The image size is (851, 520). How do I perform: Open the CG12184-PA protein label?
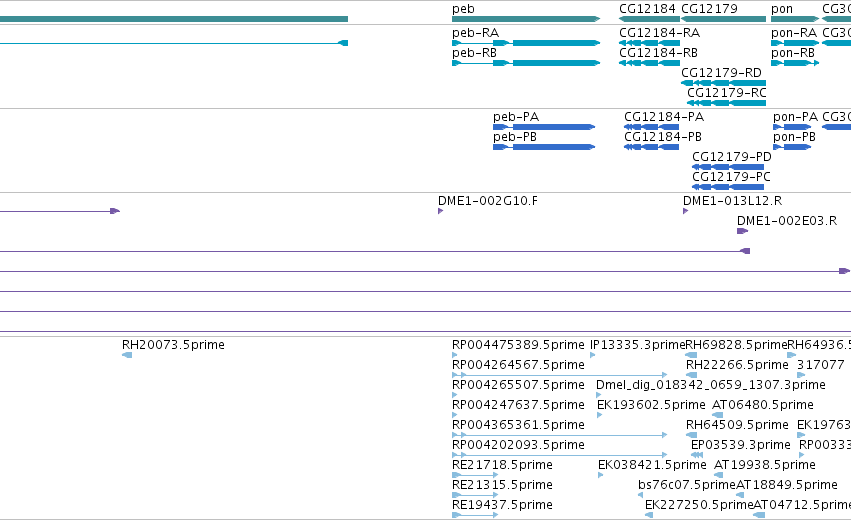664,117
